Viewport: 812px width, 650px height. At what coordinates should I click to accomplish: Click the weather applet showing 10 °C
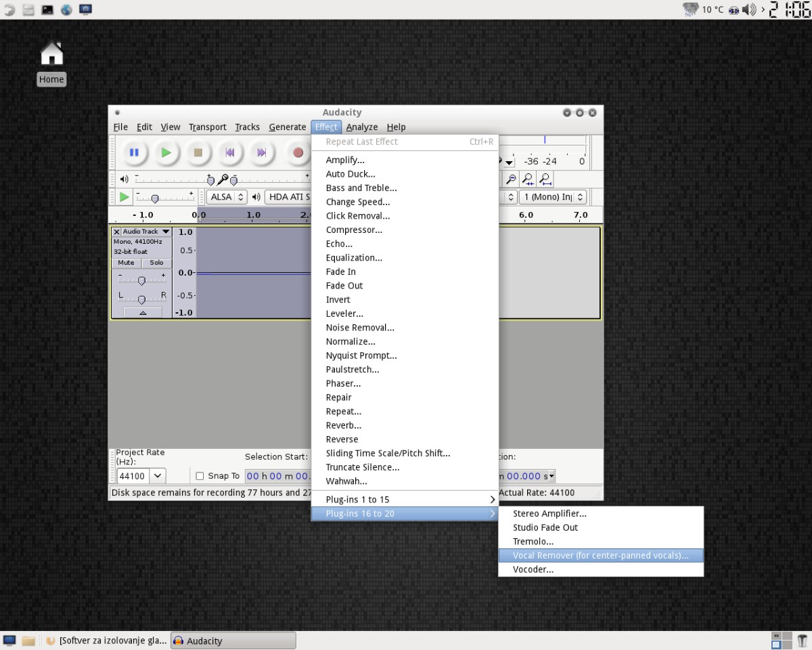[x=703, y=9]
